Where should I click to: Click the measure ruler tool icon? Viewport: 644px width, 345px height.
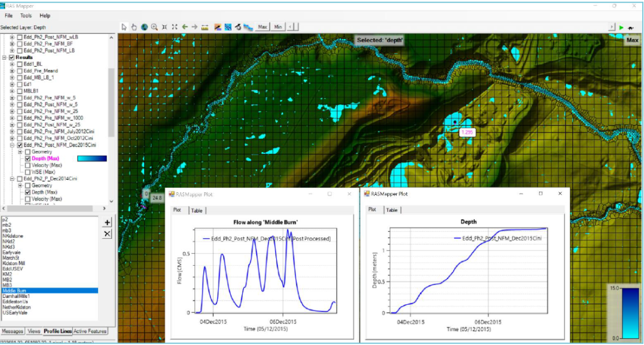pos(206,27)
